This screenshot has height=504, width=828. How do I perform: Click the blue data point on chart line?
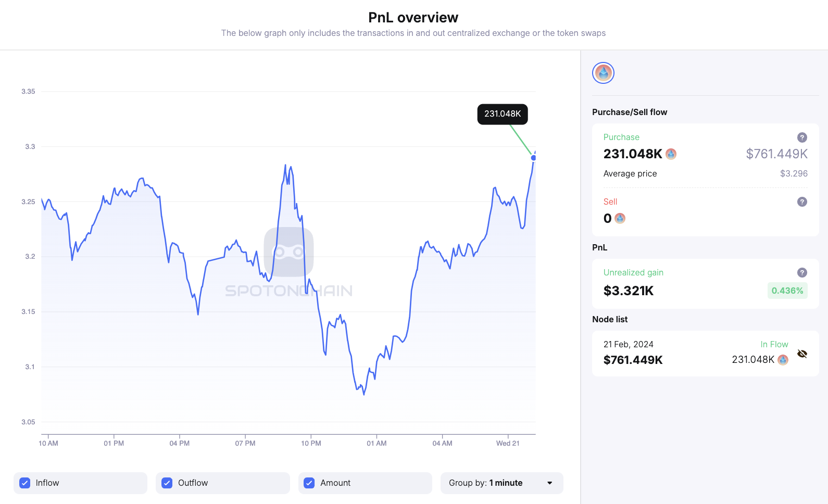pyautogui.click(x=533, y=158)
